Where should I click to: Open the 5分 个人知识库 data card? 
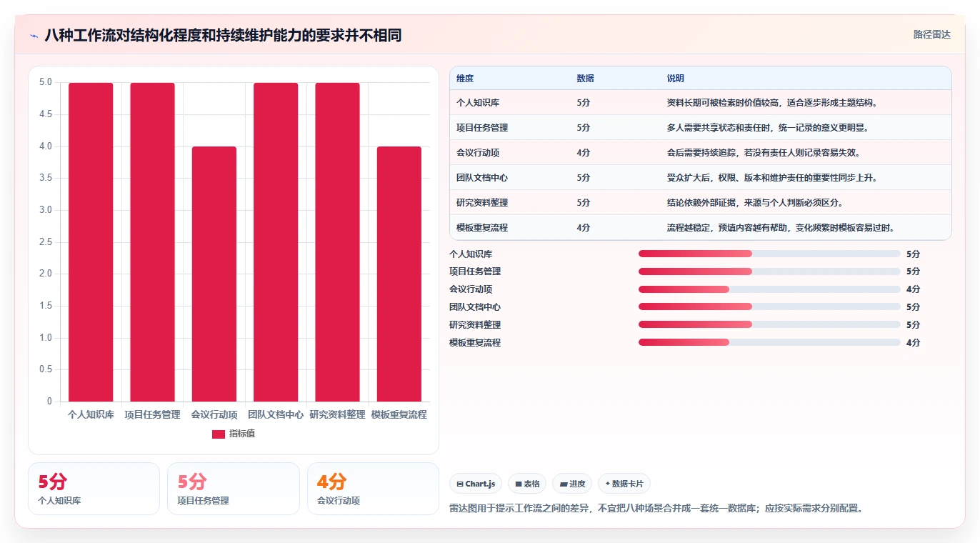(94, 489)
